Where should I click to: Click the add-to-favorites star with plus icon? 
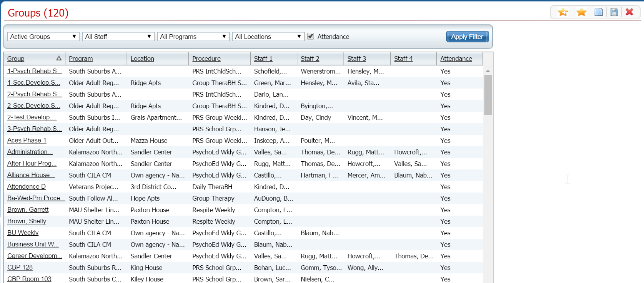(563, 12)
